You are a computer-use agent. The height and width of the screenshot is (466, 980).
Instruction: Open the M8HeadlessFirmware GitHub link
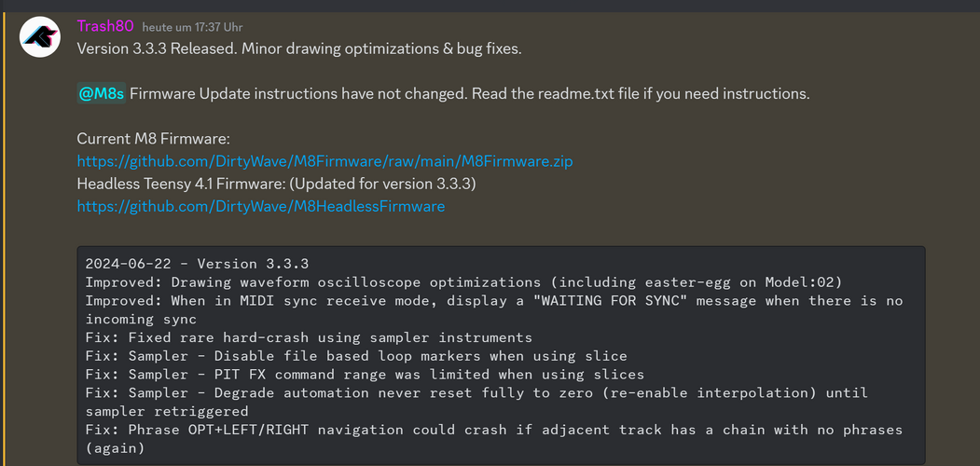(x=260, y=206)
